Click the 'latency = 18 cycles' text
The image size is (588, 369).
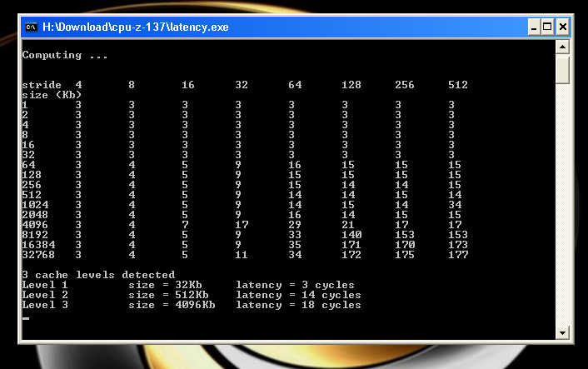click(x=298, y=305)
